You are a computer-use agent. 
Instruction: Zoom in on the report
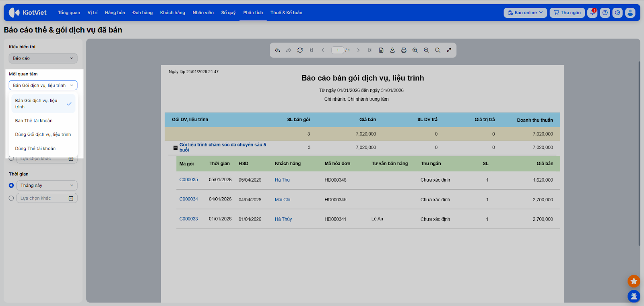(415, 50)
